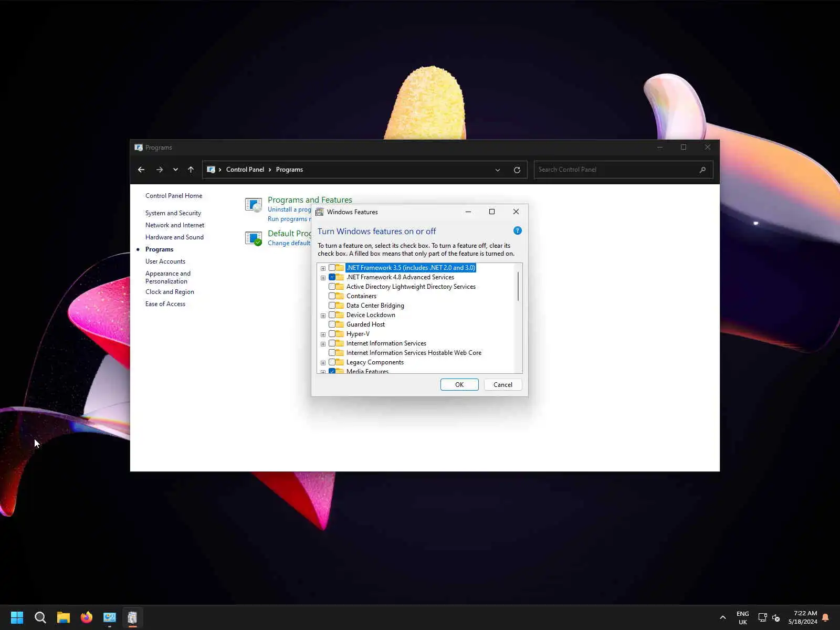Click the Windows Features list scrollbar thumb
This screenshot has height=630, width=840.
point(518,286)
